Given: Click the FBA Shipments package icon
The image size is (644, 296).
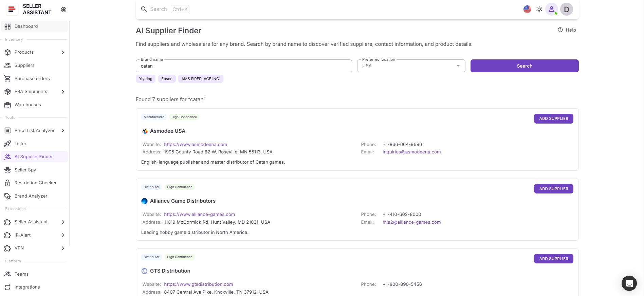Looking at the screenshot, I should pyautogui.click(x=7, y=92).
